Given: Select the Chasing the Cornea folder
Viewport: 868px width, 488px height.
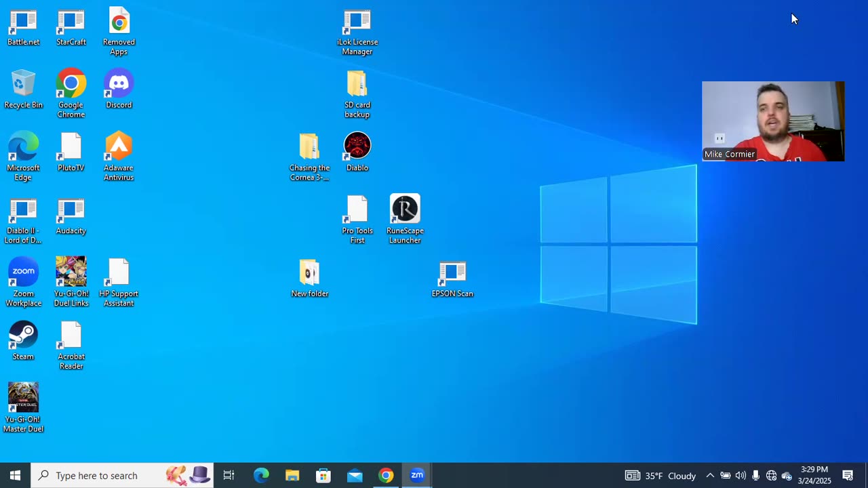Looking at the screenshot, I should tap(309, 157).
